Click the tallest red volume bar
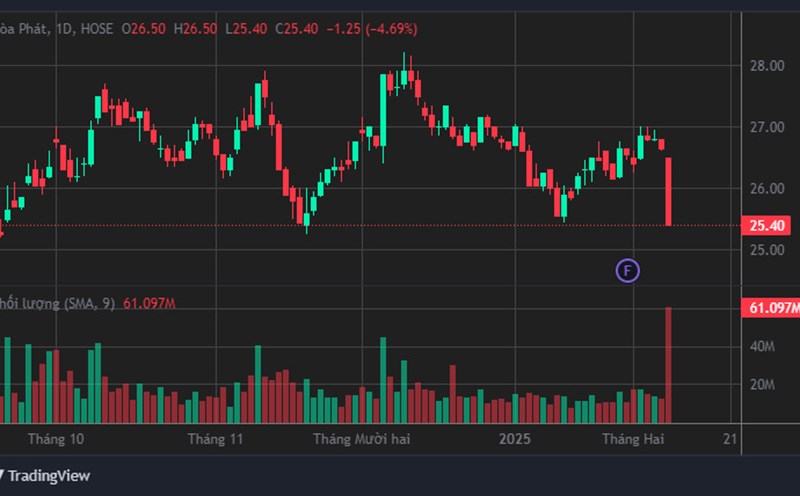800x496 pixels. pyautogui.click(x=668, y=365)
